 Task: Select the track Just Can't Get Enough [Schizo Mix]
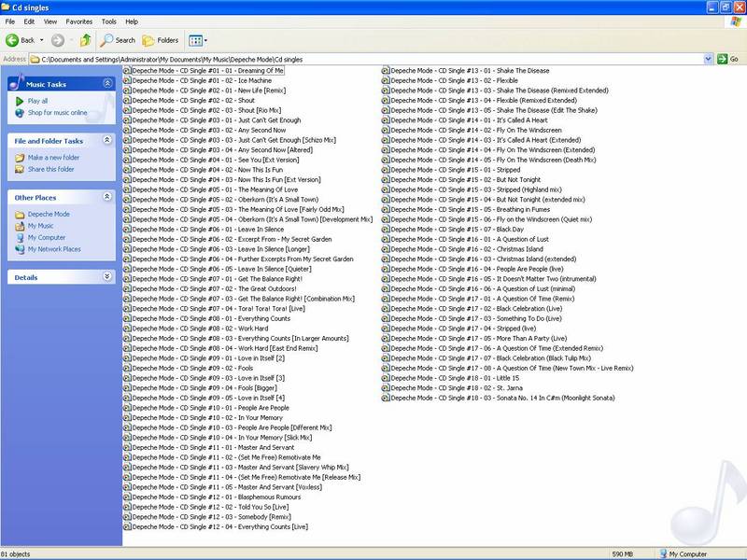tap(234, 140)
